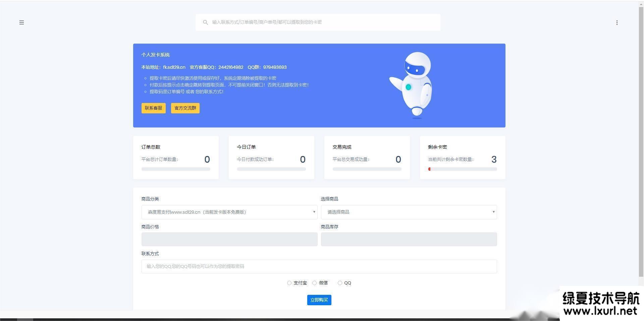Focus the 联系方式 QQ input

(319, 266)
